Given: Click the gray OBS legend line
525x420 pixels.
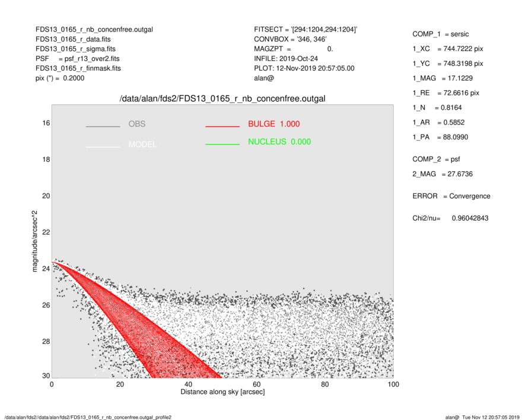Looking at the screenshot, I should (x=103, y=126).
